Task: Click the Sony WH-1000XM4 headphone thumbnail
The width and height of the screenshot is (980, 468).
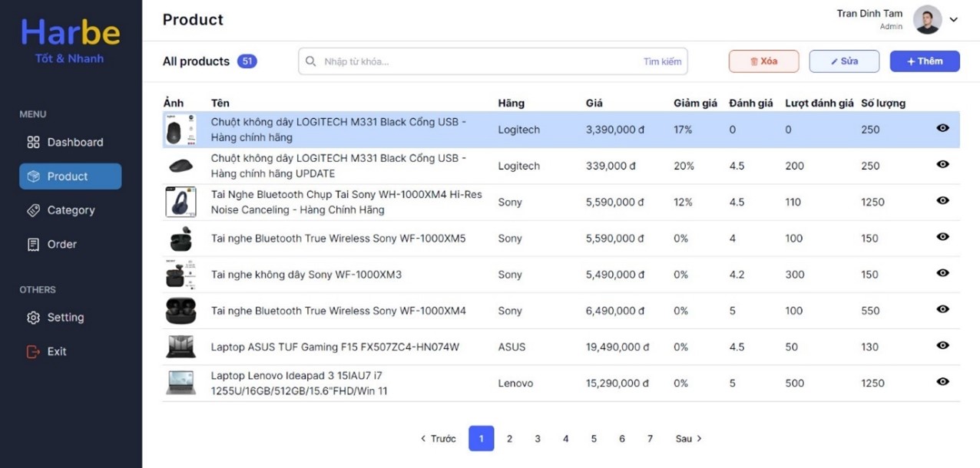Action: 181,202
